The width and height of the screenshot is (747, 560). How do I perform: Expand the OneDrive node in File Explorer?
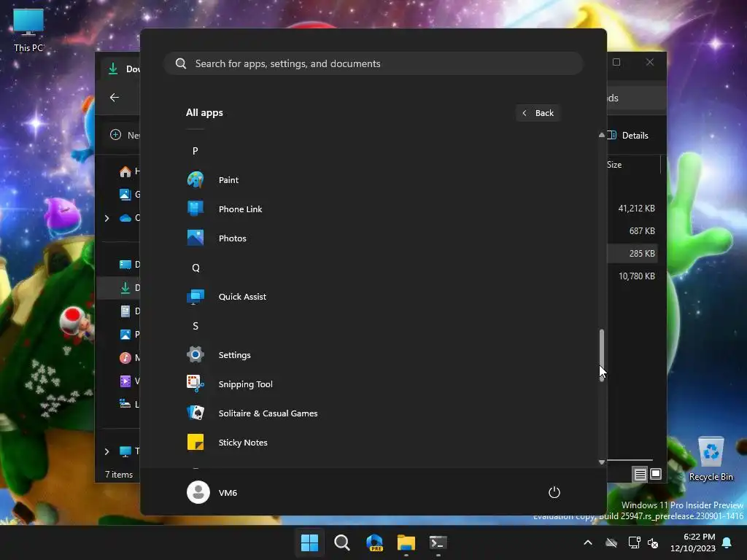[107, 218]
